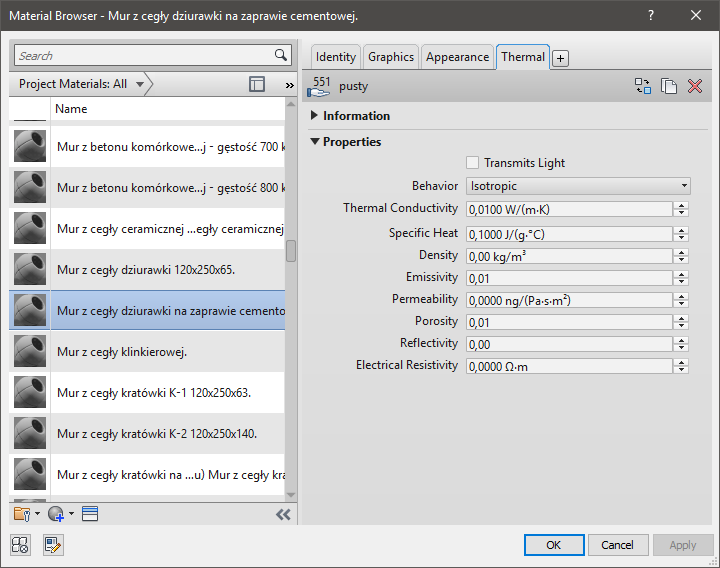The image size is (720, 568).
Task: Toggle the list view options icon
Action: (x=90, y=514)
